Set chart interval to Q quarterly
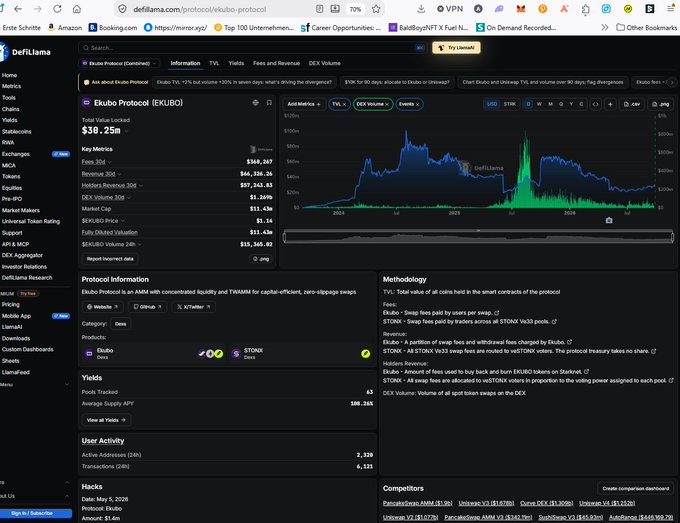 click(x=561, y=104)
